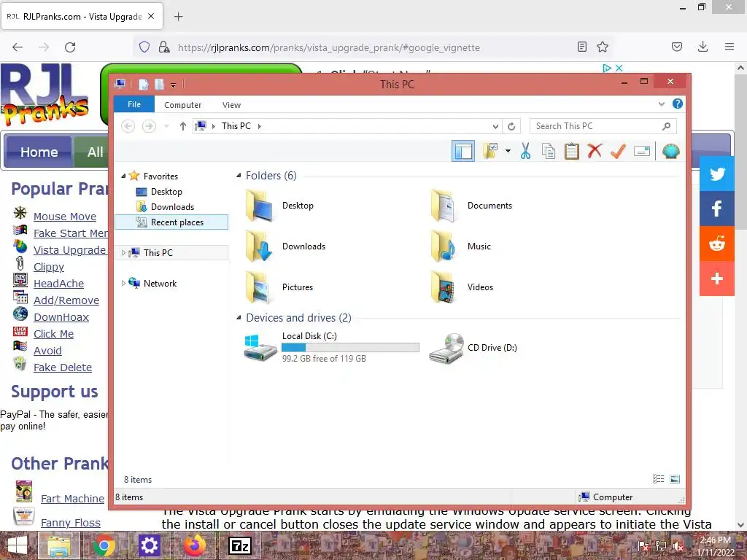Open the DownHoax prank link
This screenshot has width=747, height=560.
[x=61, y=317]
